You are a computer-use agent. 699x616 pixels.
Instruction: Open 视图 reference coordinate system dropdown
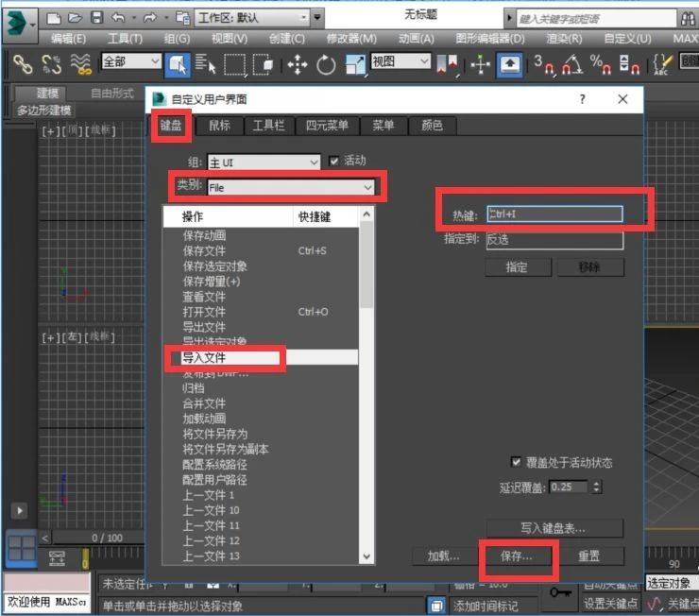[401, 61]
